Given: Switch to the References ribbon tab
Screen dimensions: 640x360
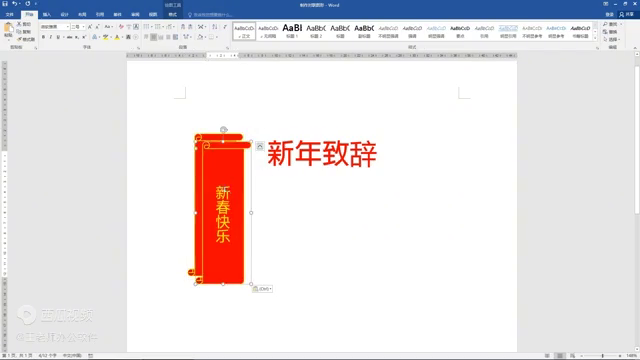Looking at the screenshot, I should (x=100, y=15).
